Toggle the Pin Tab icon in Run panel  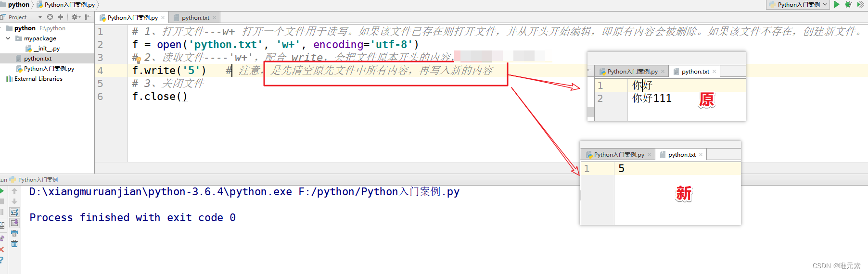point(2,238)
